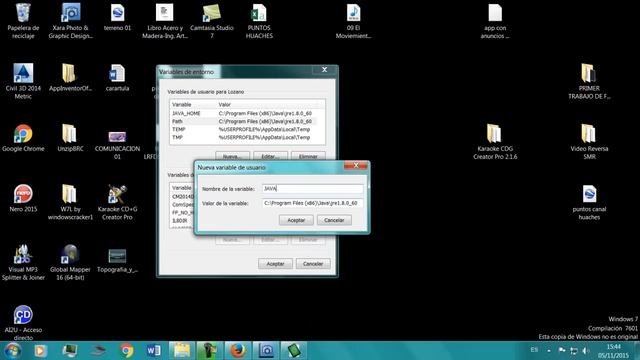
Task: Open Firefox from the taskbar
Action: pyautogui.click(x=238, y=351)
